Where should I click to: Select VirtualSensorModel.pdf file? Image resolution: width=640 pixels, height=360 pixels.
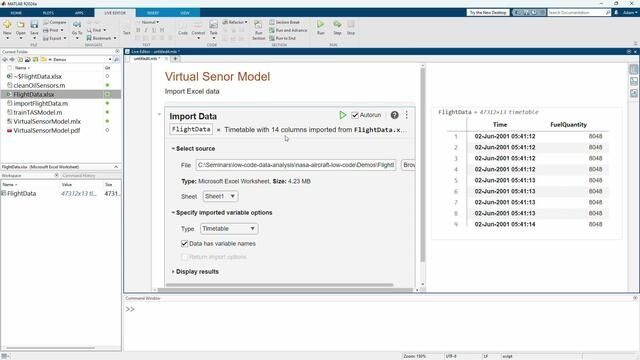point(47,131)
